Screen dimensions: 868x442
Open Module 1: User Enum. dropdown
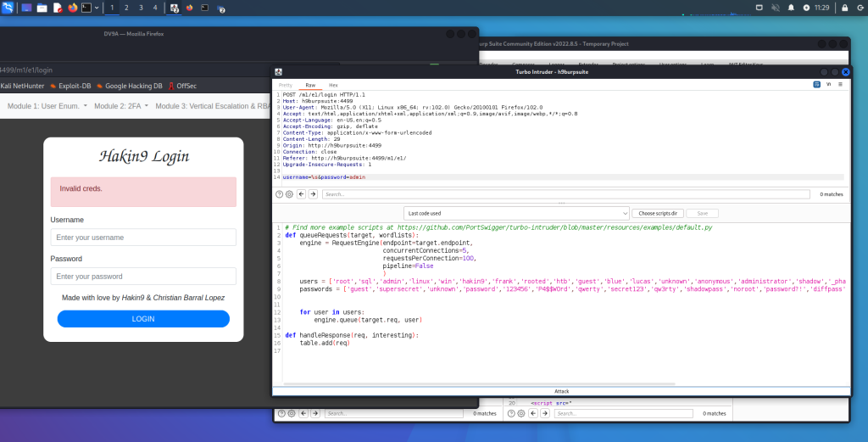point(47,106)
